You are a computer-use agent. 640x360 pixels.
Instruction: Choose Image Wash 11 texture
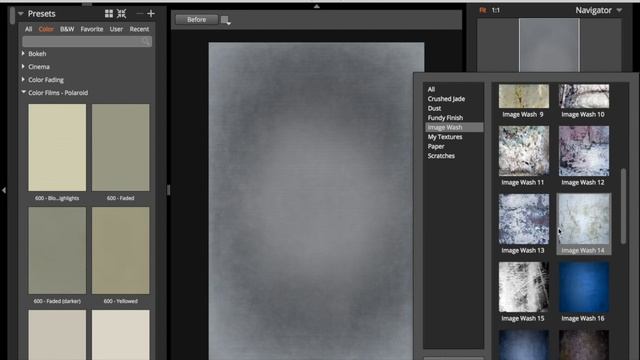tap(524, 151)
